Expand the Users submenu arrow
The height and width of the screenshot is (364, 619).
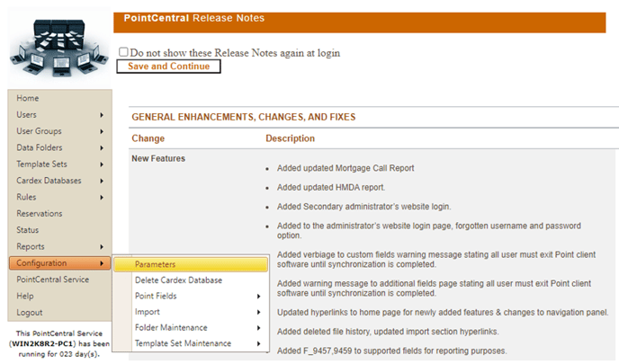pos(102,115)
